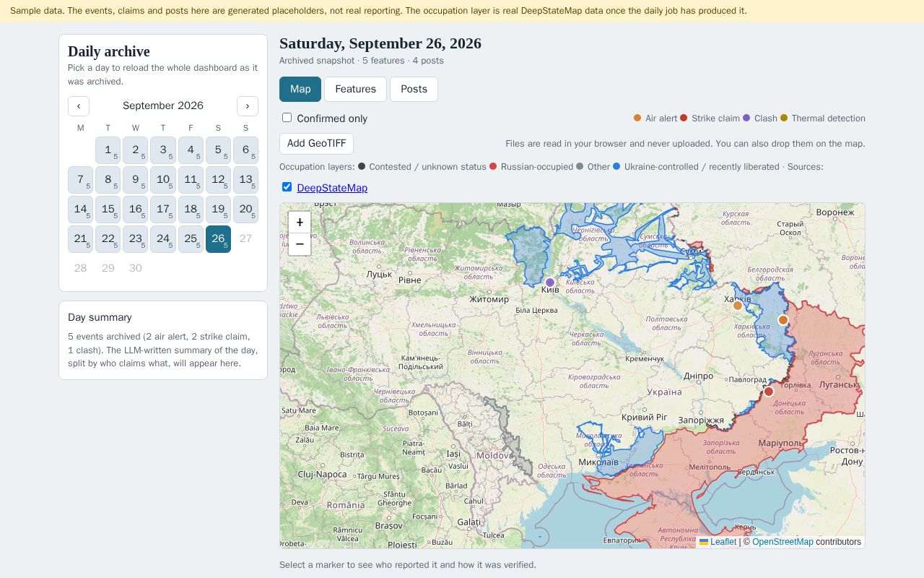This screenshot has height=578, width=924.
Task: Click the Russian-occupied legend red dot
Action: coord(493,166)
